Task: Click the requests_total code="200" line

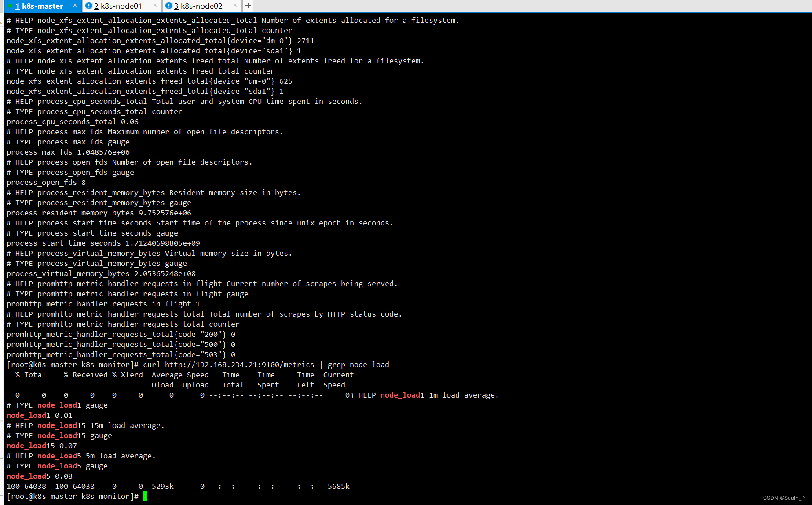Action: coord(121,334)
